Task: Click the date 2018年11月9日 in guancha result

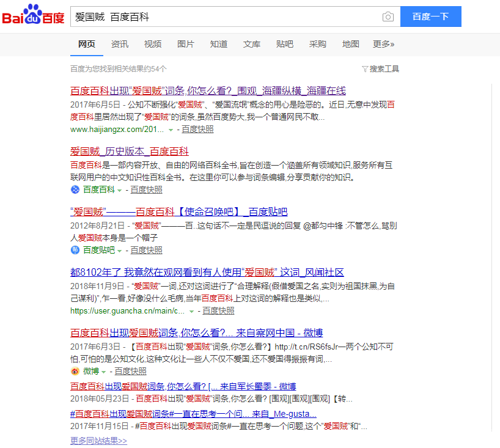Action: 97,286
